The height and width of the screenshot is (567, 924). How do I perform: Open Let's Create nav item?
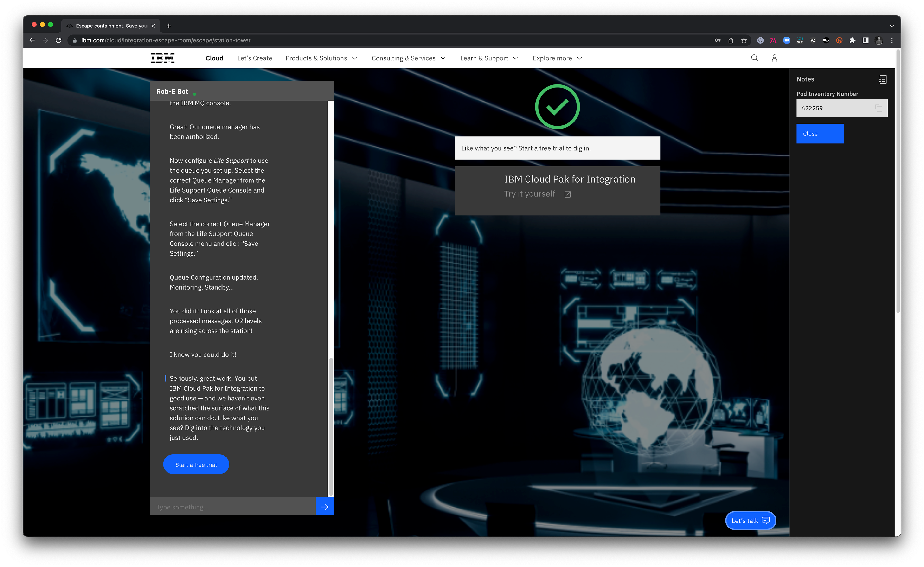coord(255,58)
